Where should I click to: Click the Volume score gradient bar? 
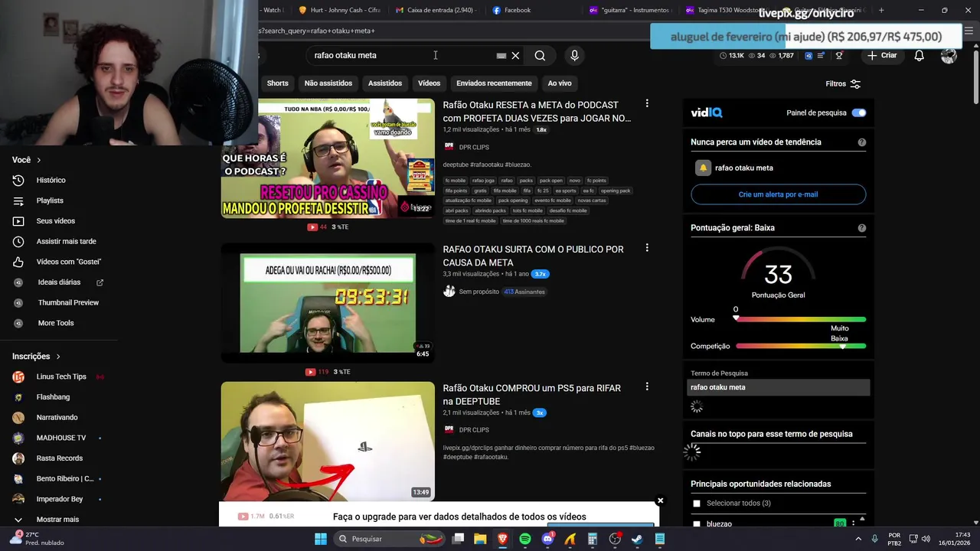[801, 319]
